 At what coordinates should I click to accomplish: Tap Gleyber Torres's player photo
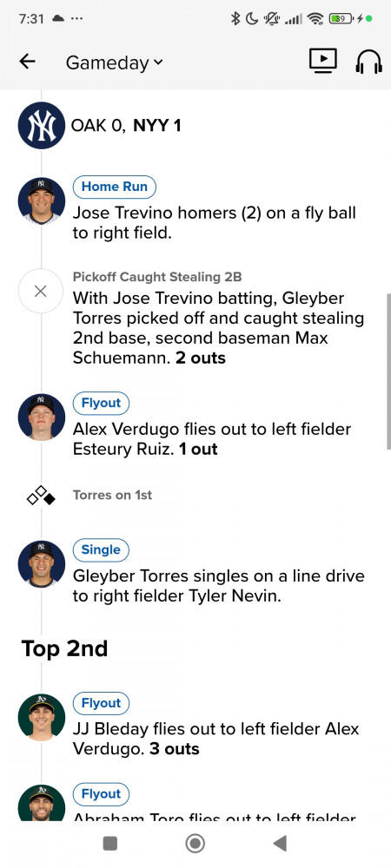pos(42,563)
